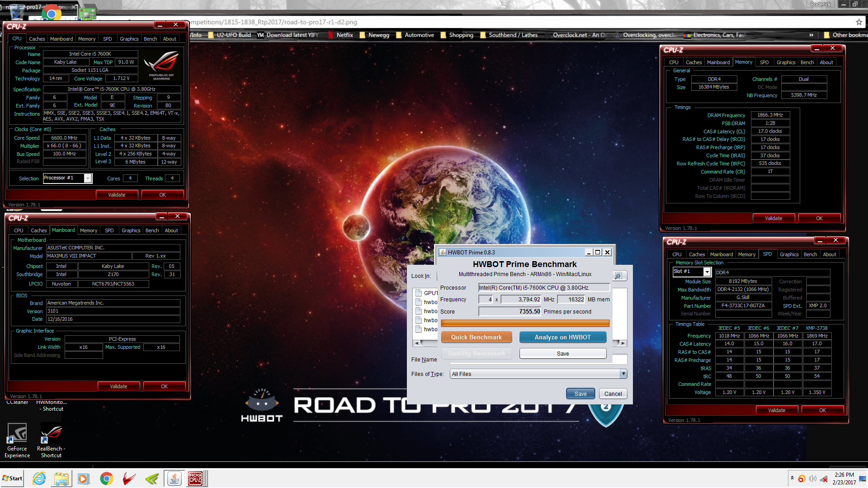This screenshot has width=868, height=488.
Task: Open the network status tray icon
Action: point(824,479)
